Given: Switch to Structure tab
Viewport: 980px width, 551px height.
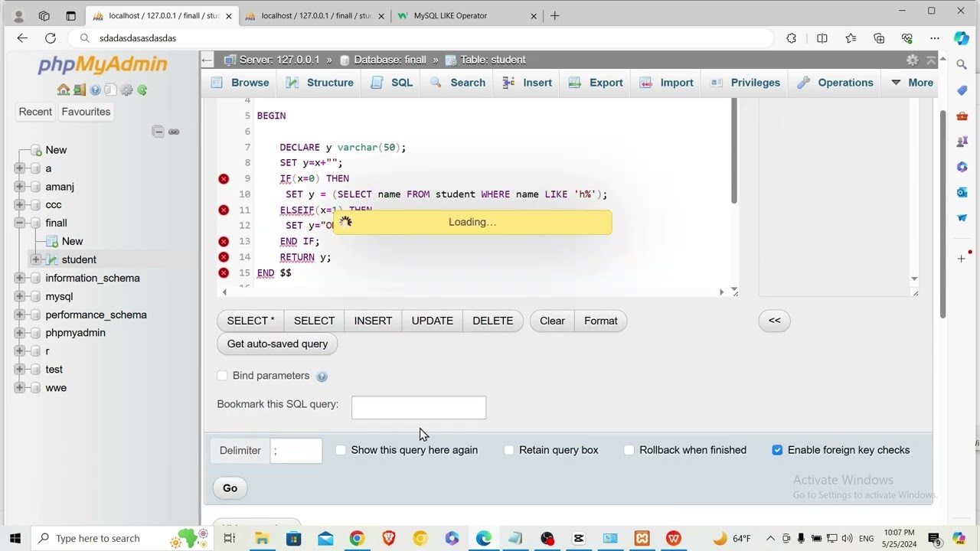Looking at the screenshot, I should pyautogui.click(x=320, y=83).
